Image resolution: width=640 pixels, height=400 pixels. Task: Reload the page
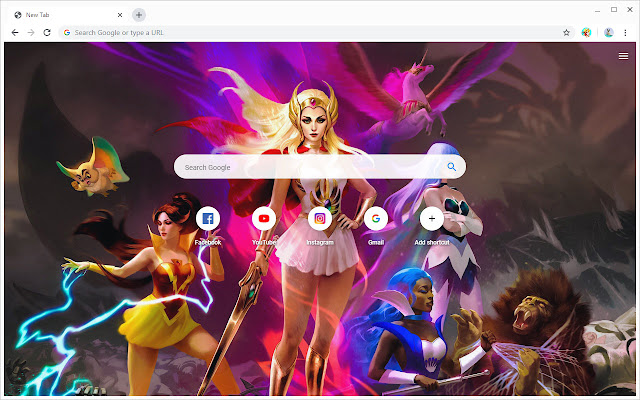(47, 33)
